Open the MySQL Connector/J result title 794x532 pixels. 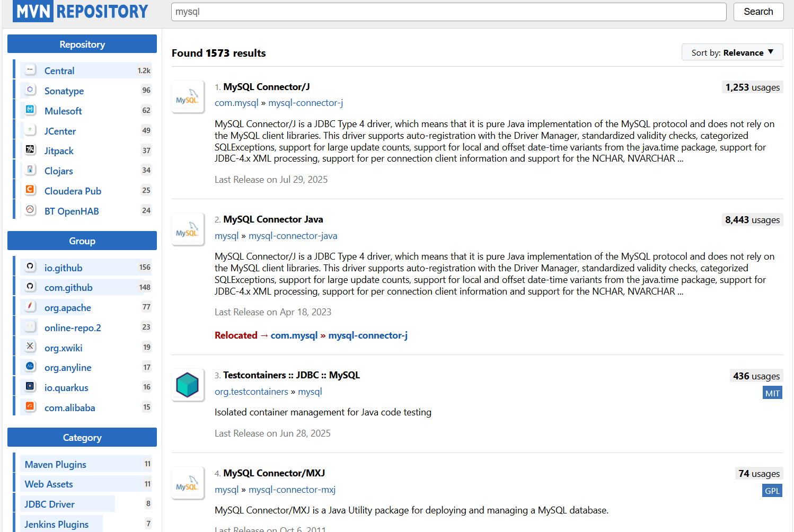[267, 86]
